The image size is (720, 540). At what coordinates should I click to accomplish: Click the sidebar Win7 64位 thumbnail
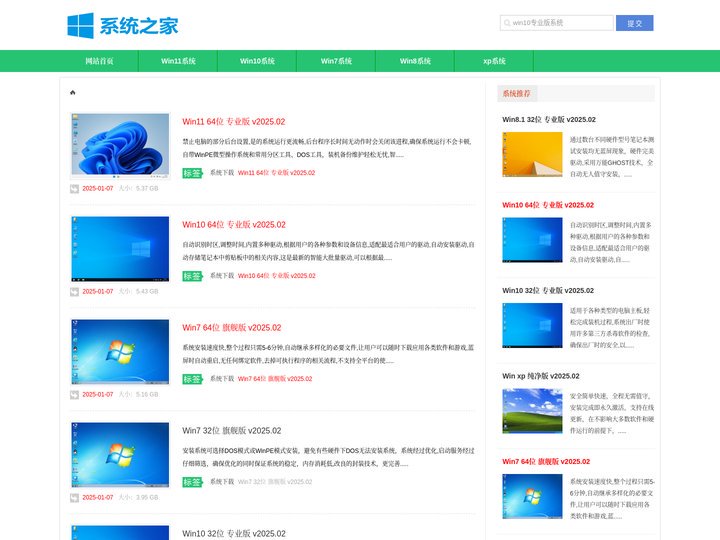pos(532,496)
